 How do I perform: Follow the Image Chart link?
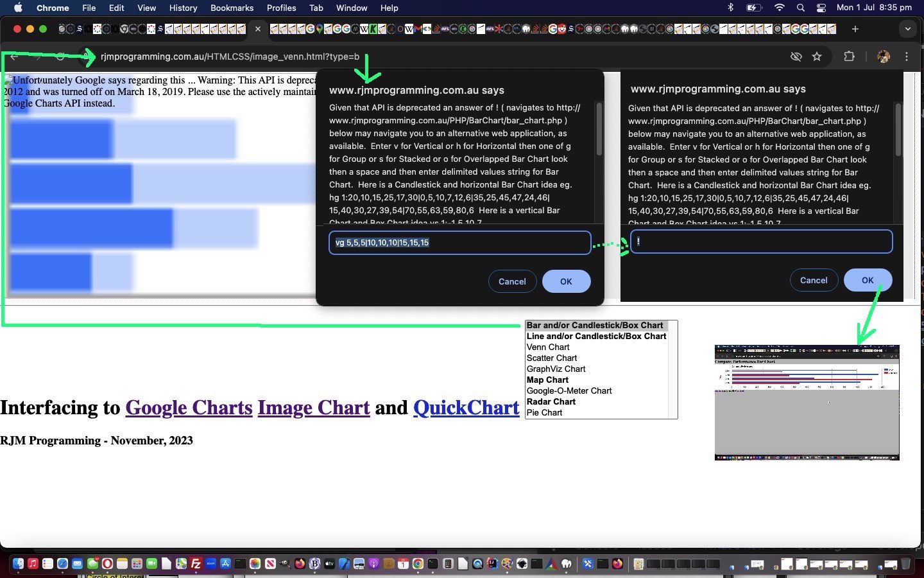(x=314, y=408)
